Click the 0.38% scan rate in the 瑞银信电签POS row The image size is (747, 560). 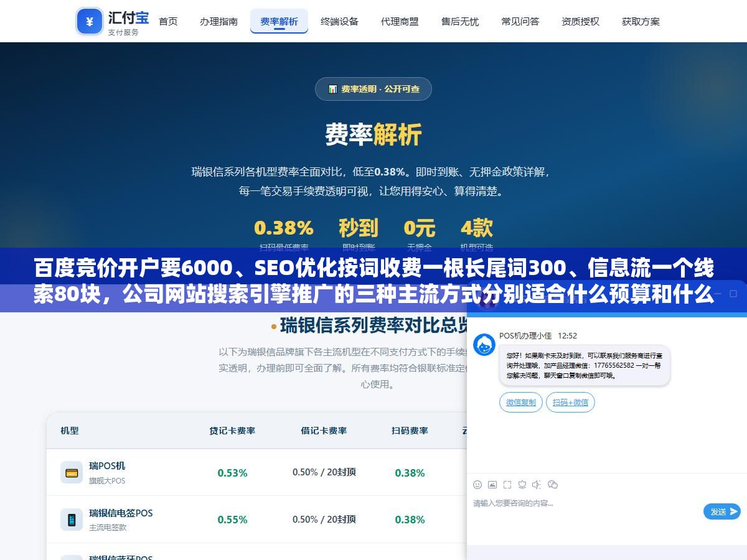tap(410, 520)
